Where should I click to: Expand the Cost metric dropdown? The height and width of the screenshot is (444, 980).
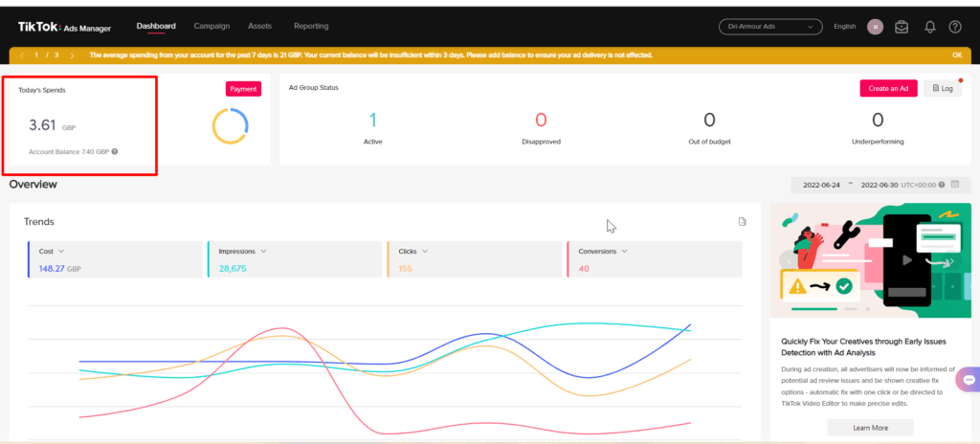point(61,252)
